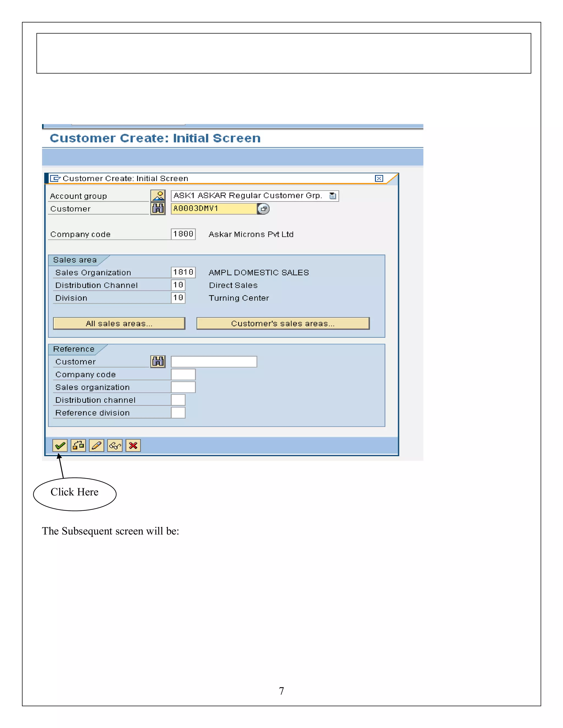Click the Reference Customer input field
The image size is (563, 728).
[x=214, y=362]
